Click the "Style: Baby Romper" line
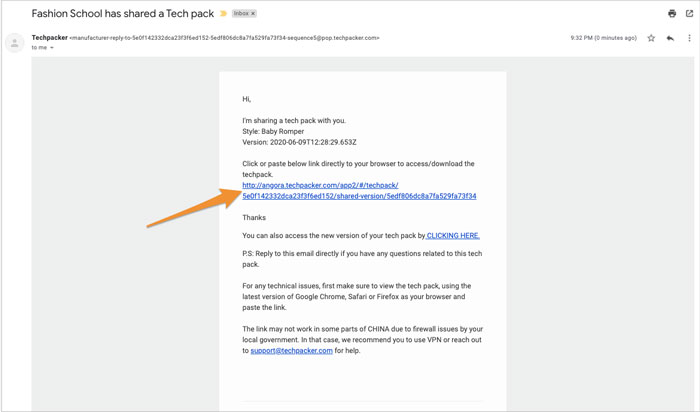The image size is (700, 412). point(273,131)
